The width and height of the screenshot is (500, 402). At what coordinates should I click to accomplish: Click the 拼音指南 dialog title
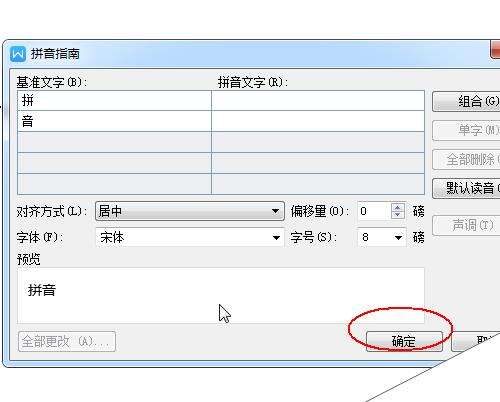point(55,53)
